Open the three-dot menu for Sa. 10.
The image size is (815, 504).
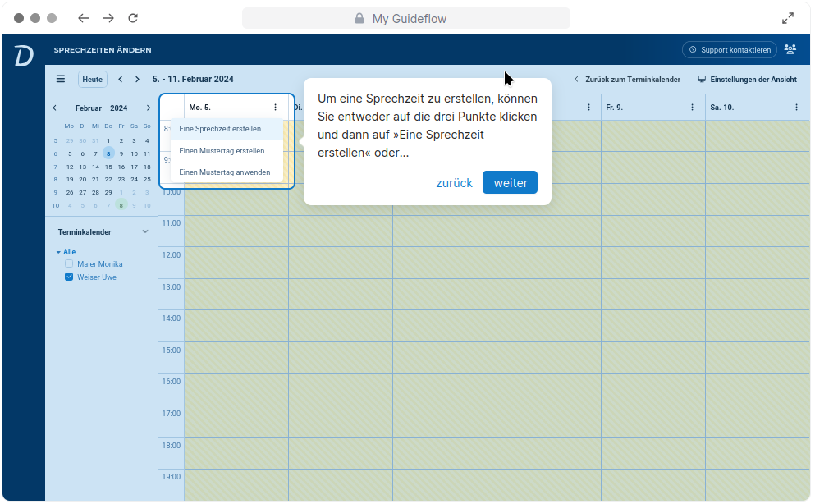[x=796, y=108]
